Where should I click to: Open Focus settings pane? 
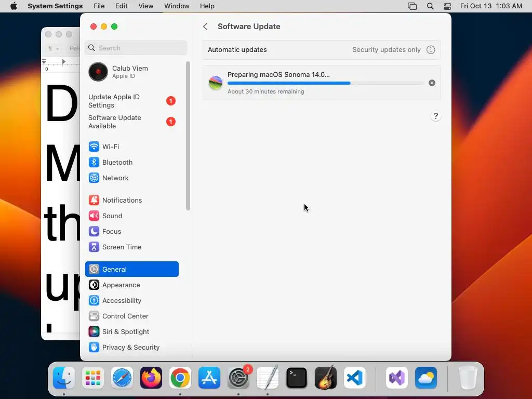click(131, 231)
